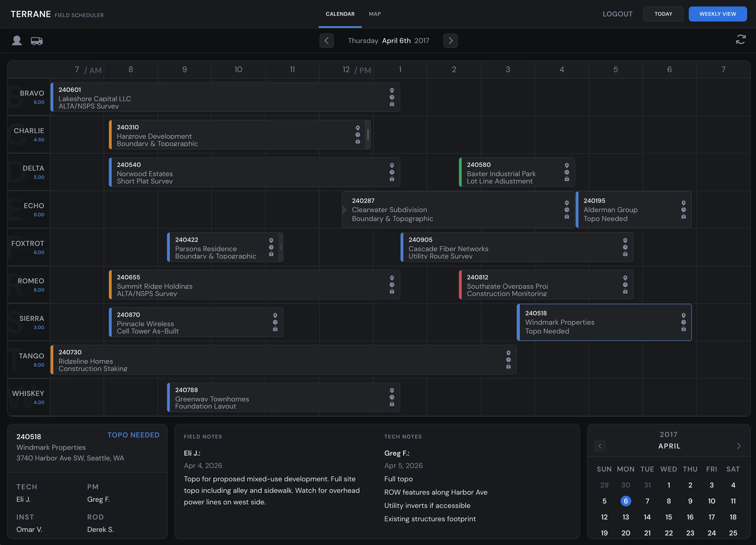This screenshot has width=756, height=545.
Task: Click lock icon on job 240518
Action: pos(683,329)
